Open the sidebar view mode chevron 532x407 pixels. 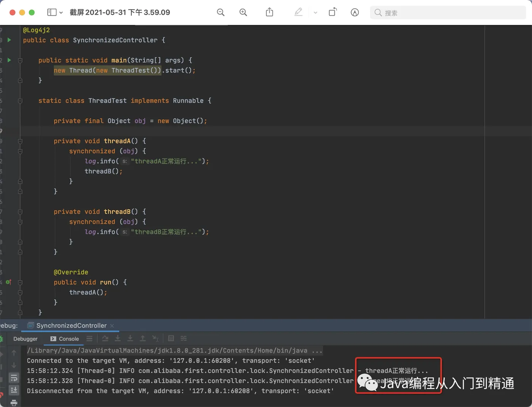tap(61, 13)
